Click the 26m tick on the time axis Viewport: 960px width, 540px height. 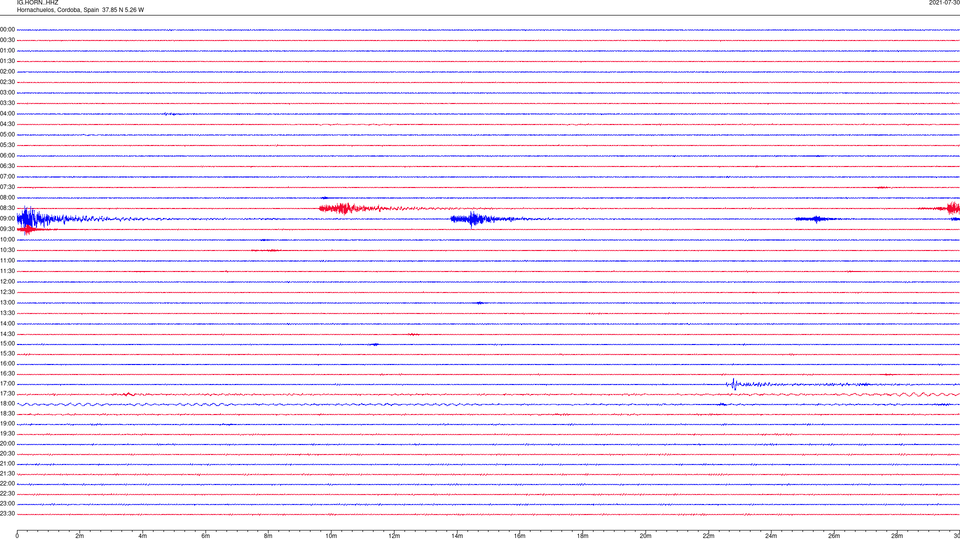pyautogui.click(x=834, y=536)
